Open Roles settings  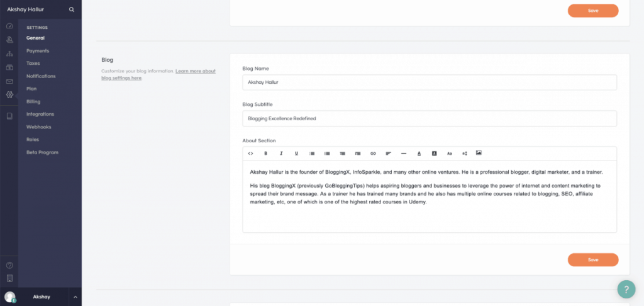pos(33,139)
